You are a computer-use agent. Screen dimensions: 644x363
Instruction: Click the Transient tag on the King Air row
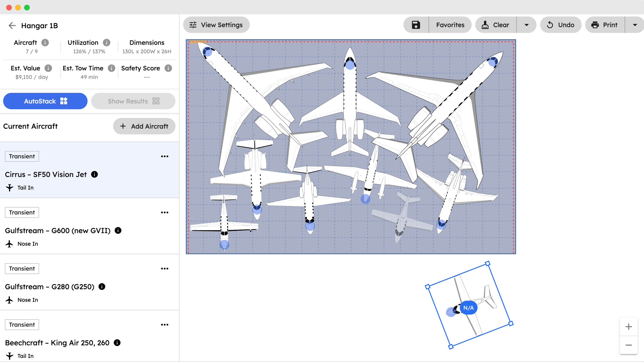[x=22, y=324]
